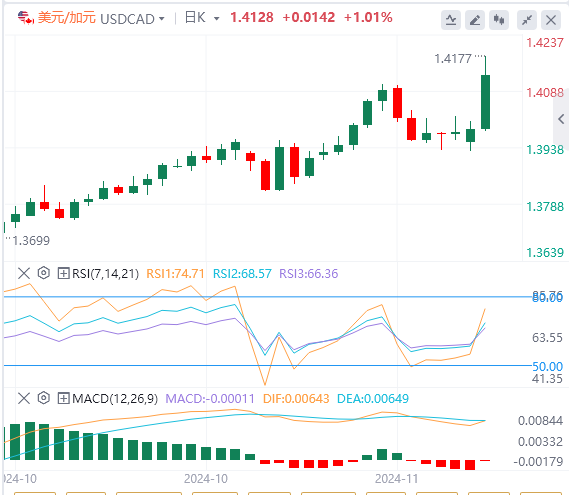This screenshot has width=569, height=495.
Task: Expand the RSI panel plus icon
Action: click(63, 273)
